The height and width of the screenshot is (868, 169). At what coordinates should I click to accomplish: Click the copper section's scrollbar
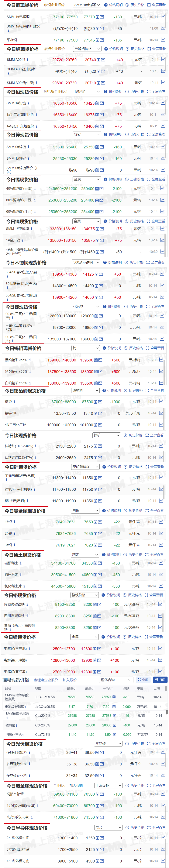pos(166,20)
